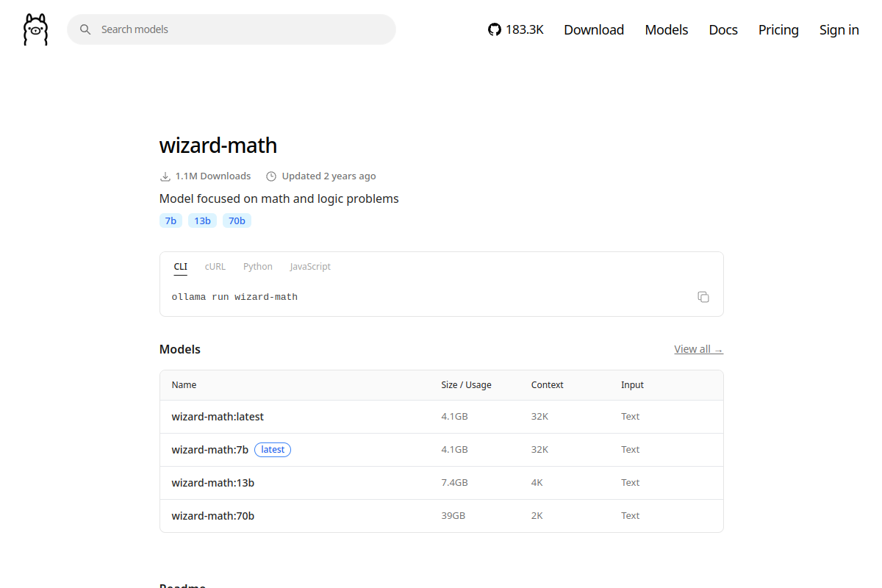Click 2K context value in 70b row

click(x=537, y=516)
